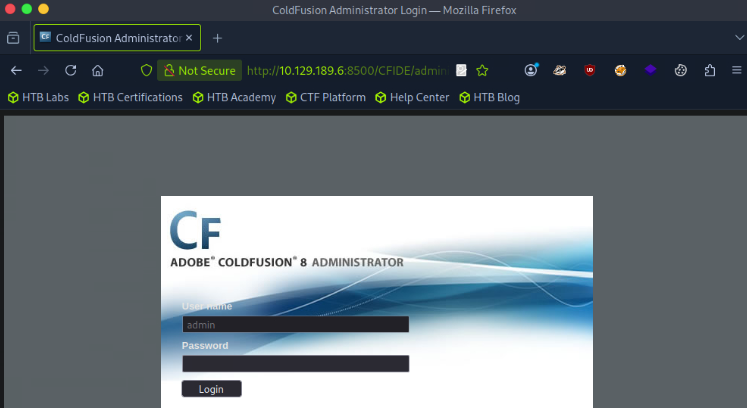The width and height of the screenshot is (747, 408).
Task: Open the CTF Platform bookmark
Action: pos(325,97)
